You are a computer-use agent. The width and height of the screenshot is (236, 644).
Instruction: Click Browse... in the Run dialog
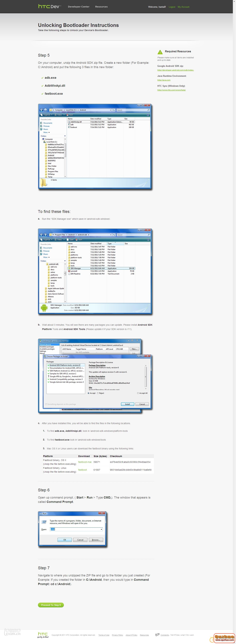click(x=96, y=540)
